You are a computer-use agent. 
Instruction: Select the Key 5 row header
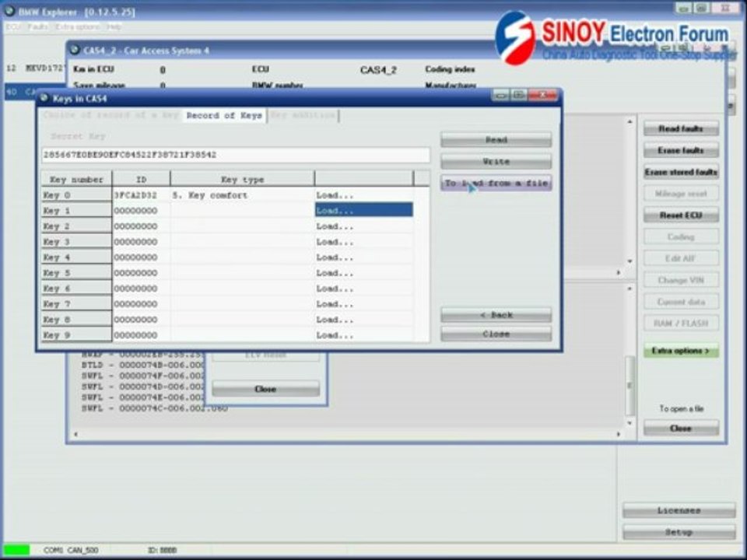point(76,273)
